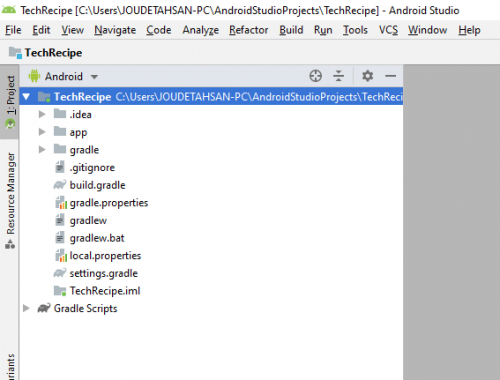The width and height of the screenshot is (500, 380).
Task: Click the .idea folder icon
Action: tap(60, 114)
